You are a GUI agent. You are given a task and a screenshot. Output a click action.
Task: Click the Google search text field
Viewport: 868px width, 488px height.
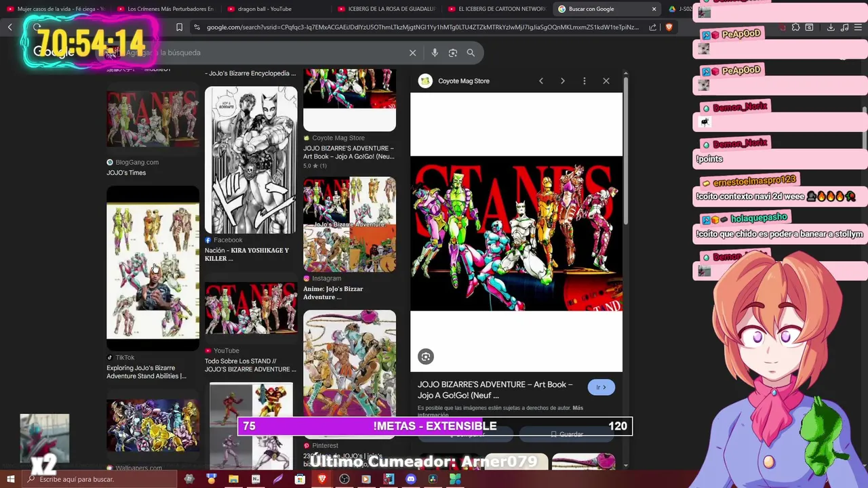click(x=258, y=53)
